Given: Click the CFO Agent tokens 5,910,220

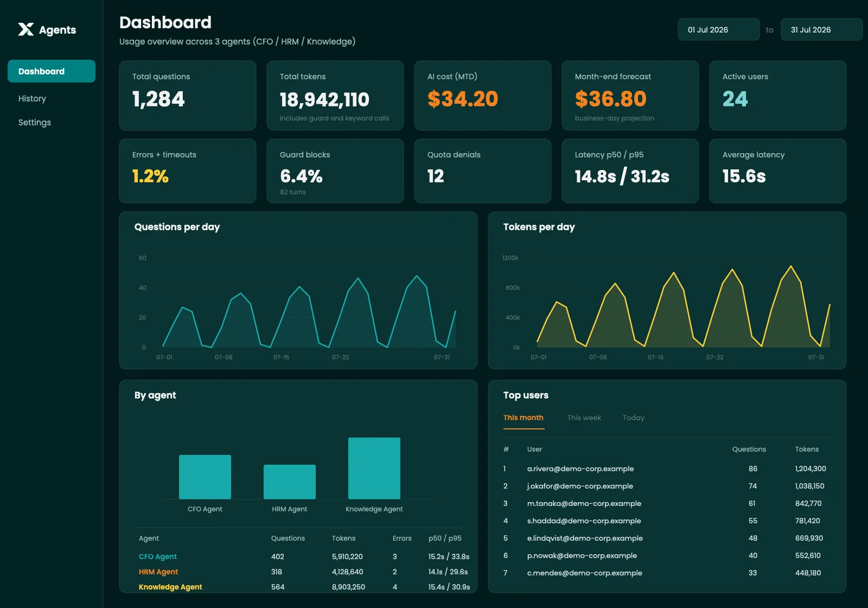Looking at the screenshot, I should (x=347, y=556).
